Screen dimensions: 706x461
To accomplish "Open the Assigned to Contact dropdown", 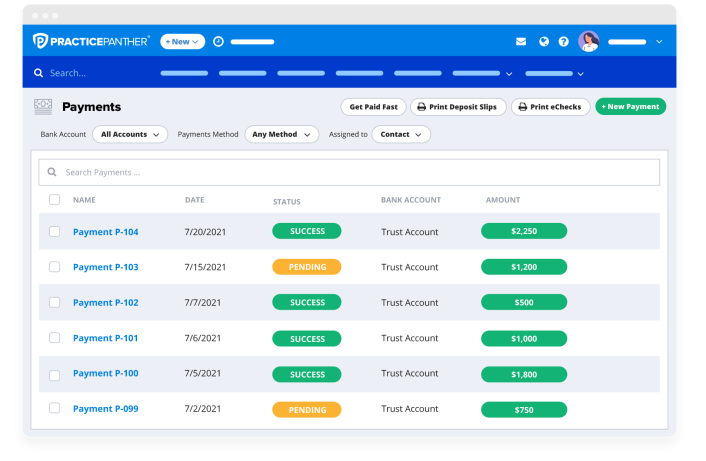I will tap(401, 134).
